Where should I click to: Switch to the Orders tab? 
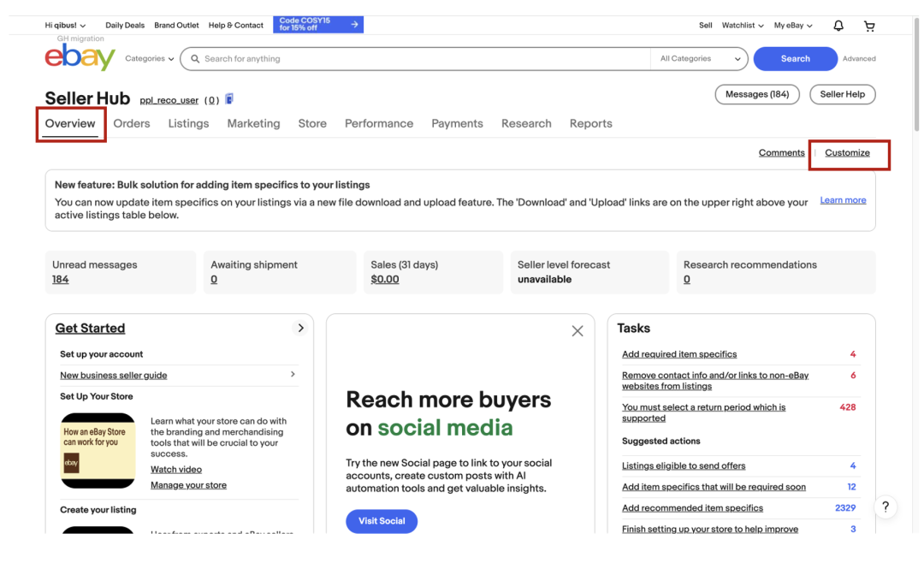(x=132, y=123)
